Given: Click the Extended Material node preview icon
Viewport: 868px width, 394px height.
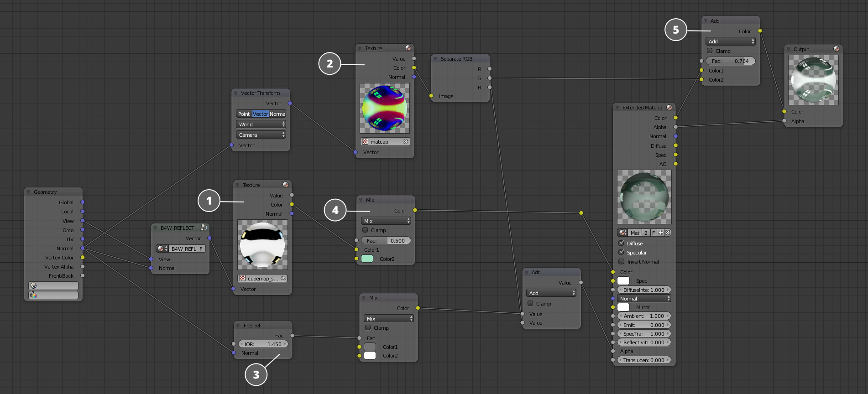Looking at the screenshot, I should [669, 108].
